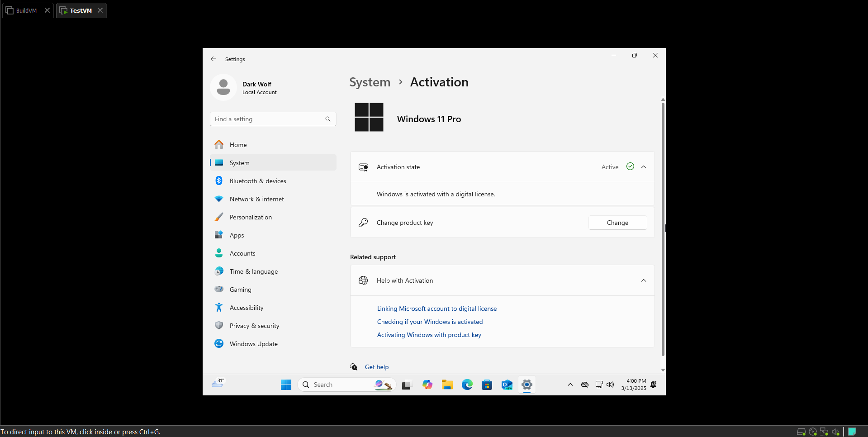Open Accounts settings page
Screen dimensions: 868x437
click(273, 253)
